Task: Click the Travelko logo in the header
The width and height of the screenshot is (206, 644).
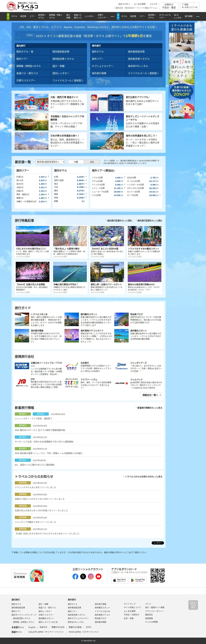Action: pos(22,6)
